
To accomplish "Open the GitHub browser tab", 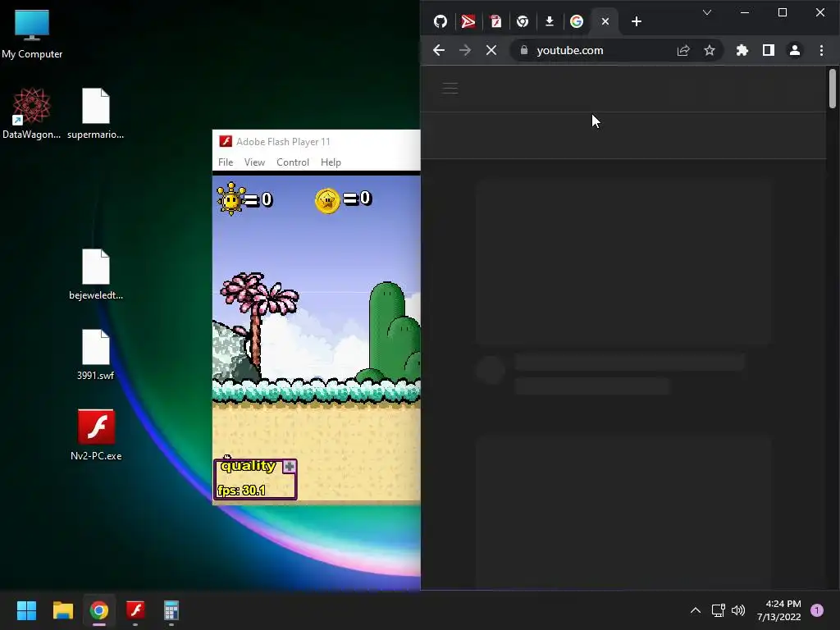I will tap(441, 21).
